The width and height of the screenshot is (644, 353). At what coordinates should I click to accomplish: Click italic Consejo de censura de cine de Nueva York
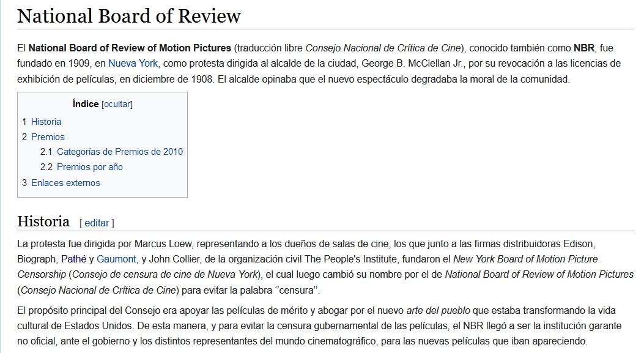(165, 274)
